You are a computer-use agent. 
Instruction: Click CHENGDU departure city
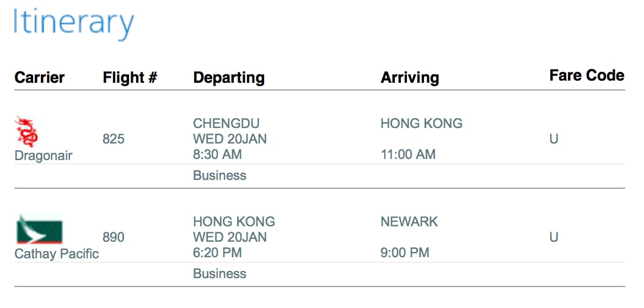[226, 123]
